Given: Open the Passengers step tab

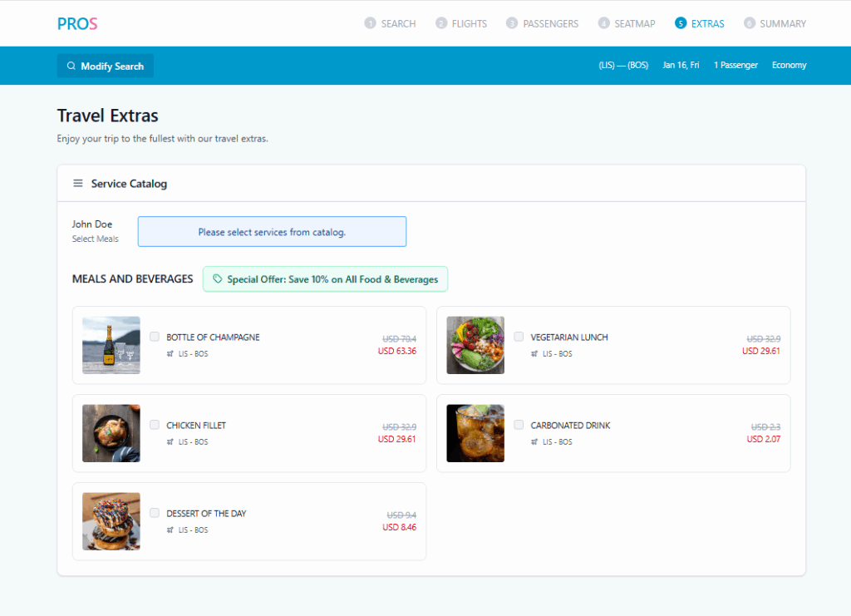Looking at the screenshot, I should click(x=550, y=23).
